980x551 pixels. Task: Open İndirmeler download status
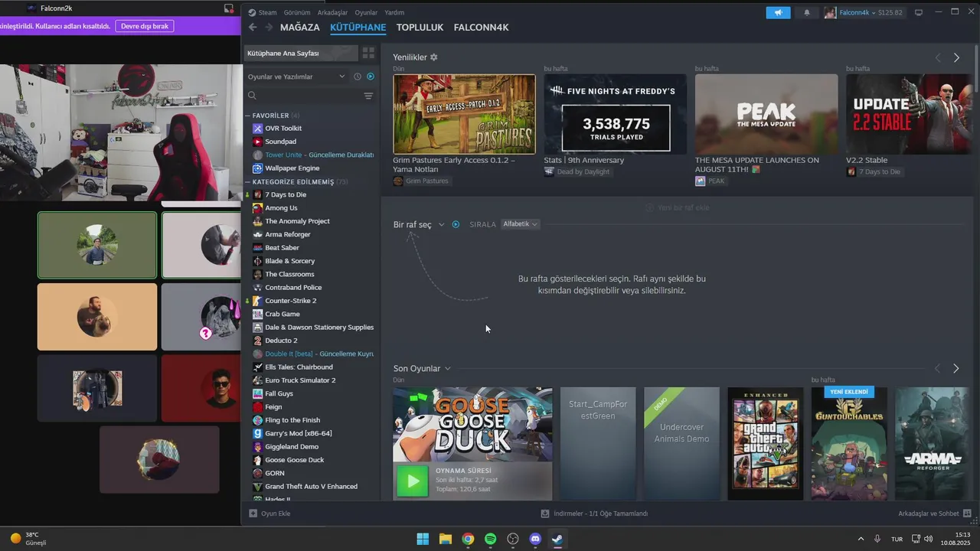(594, 514)
